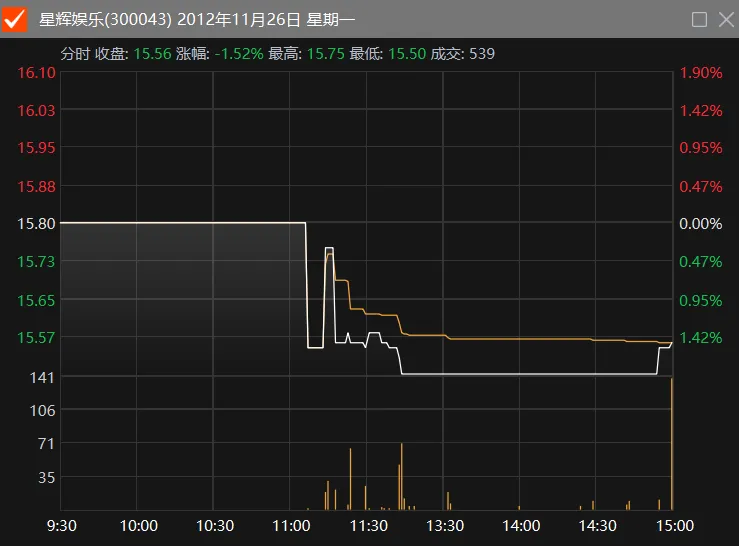Screen dimensions: 739x546
Task: Close the 星辉娱乐 chart window
Action: (x=725, y=19)
